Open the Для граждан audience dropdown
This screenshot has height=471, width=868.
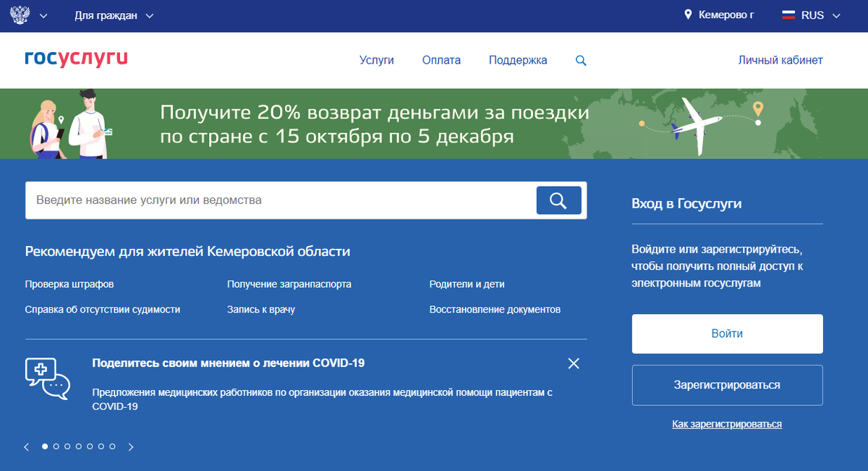tap(114, 15)
